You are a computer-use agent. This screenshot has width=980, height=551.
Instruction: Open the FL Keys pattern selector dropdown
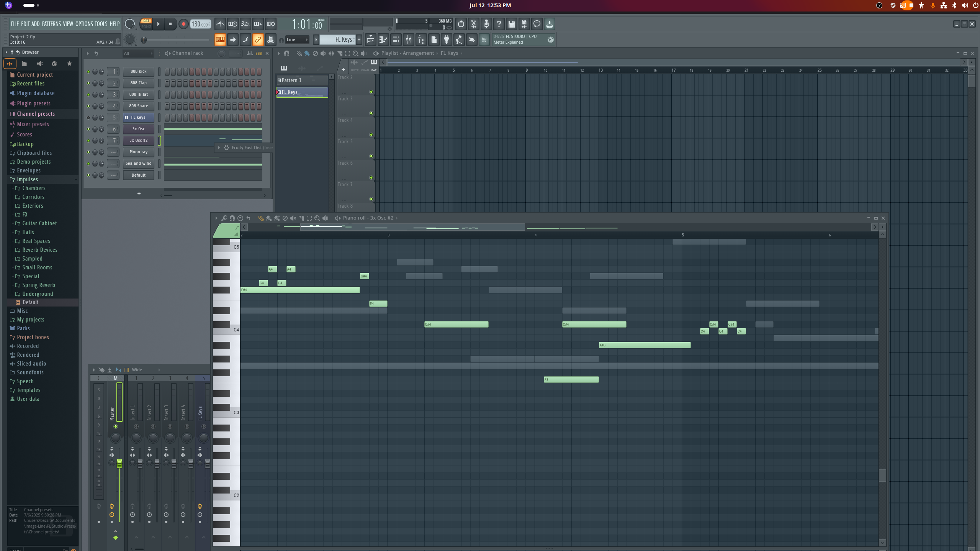pyautogui.click(x=337, y=39)
